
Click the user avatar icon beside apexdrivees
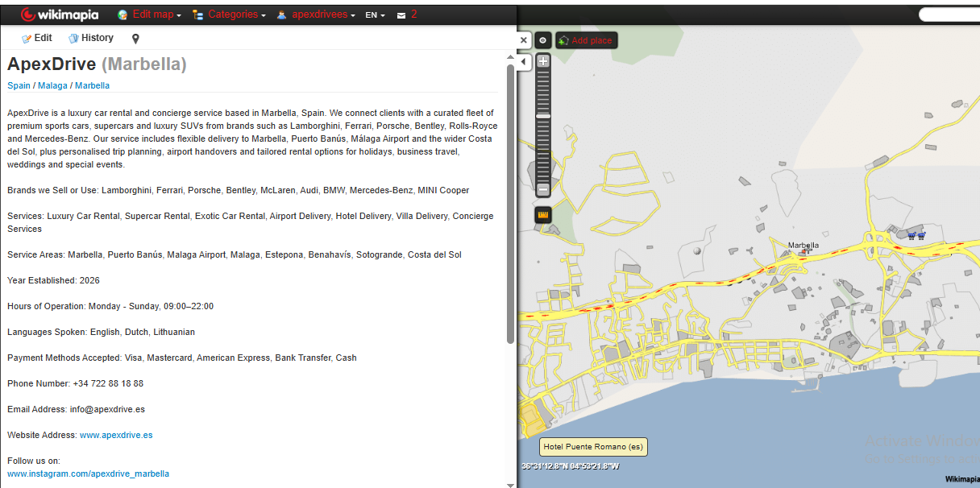click(282, 14)
